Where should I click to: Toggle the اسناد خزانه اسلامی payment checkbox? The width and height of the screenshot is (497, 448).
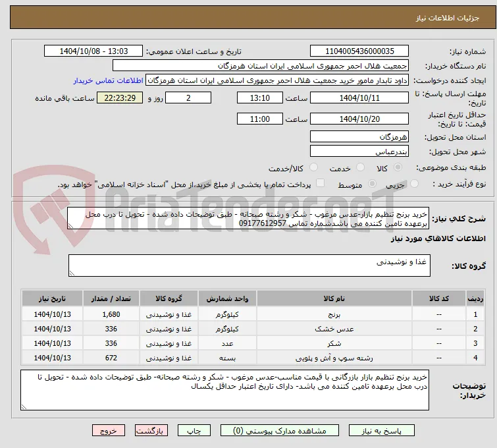[x=321, y=182]
